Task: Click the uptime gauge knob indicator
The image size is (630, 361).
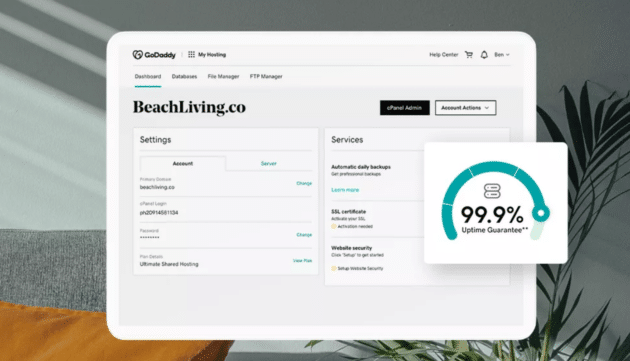Action: [541, 213]
